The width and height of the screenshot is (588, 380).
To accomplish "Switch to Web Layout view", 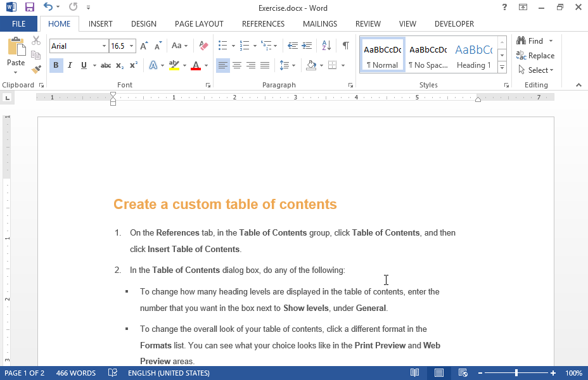I will [463, 373].
